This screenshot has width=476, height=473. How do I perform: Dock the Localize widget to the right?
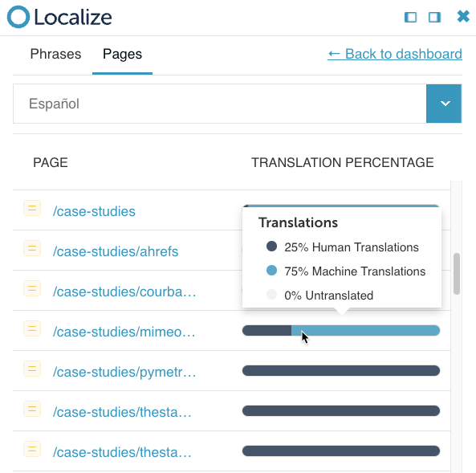(x=434, y=18)
